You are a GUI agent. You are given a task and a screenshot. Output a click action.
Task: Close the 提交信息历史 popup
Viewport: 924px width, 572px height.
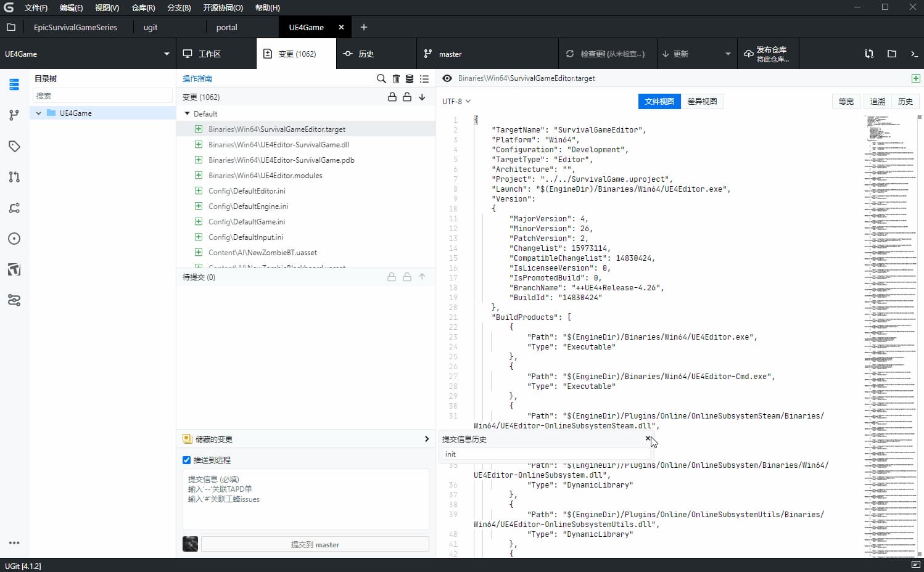tap(648, 439)
